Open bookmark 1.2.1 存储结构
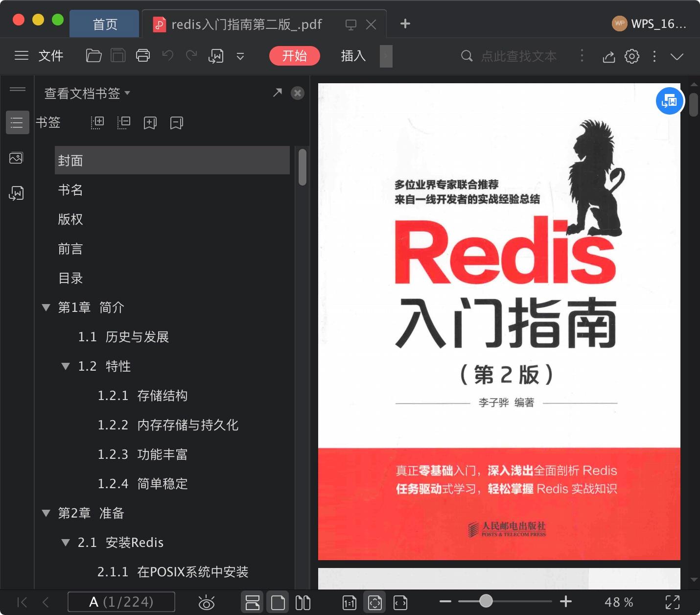The height and width of the screenshot is (615, 700). pyautogui.click(x=142, y=396)
